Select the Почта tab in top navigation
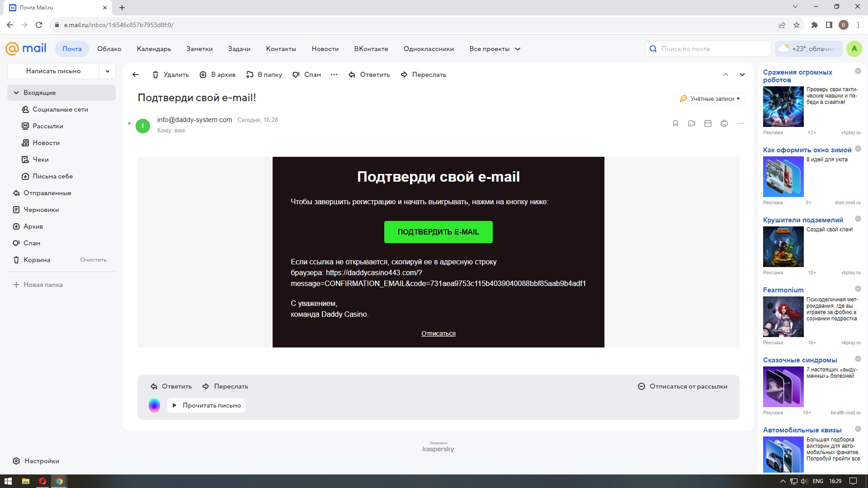This screenshot has height=488, width=868. 72,49
